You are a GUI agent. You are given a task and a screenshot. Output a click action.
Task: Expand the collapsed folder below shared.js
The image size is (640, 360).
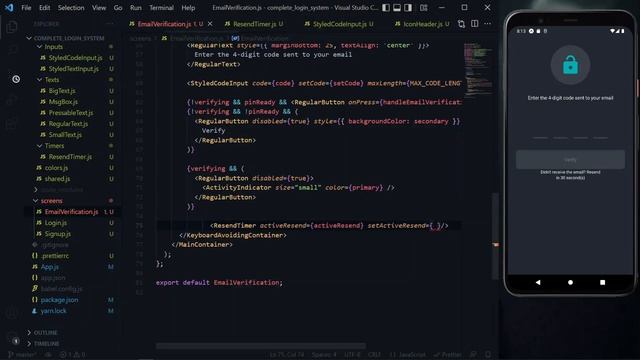[x=36, y=190]
